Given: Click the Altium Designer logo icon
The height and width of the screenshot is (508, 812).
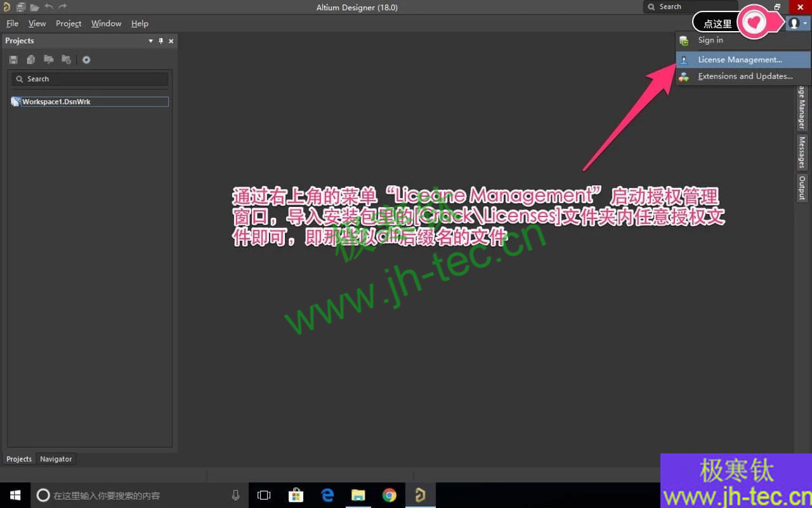Looking at the screenshot, I should pos(6,7).
